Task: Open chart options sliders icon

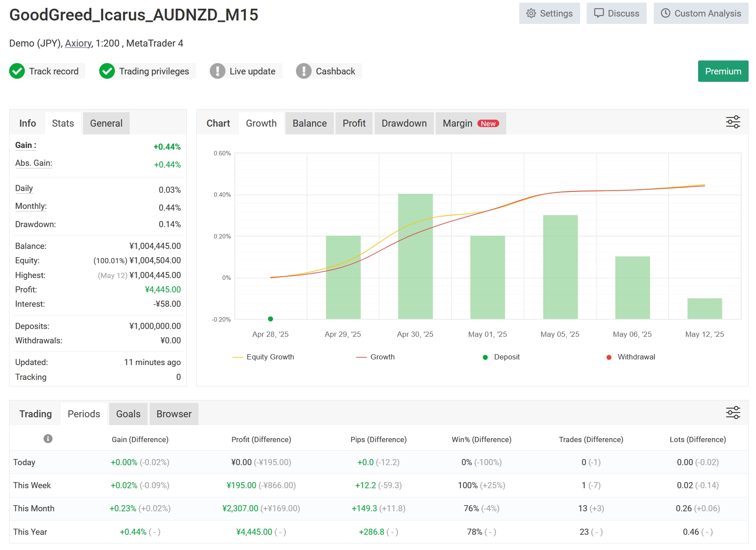Action: point(733,122)
